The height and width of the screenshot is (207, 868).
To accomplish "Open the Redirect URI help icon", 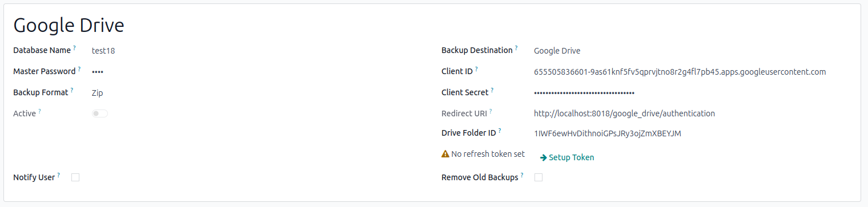I will coord(490,112).
